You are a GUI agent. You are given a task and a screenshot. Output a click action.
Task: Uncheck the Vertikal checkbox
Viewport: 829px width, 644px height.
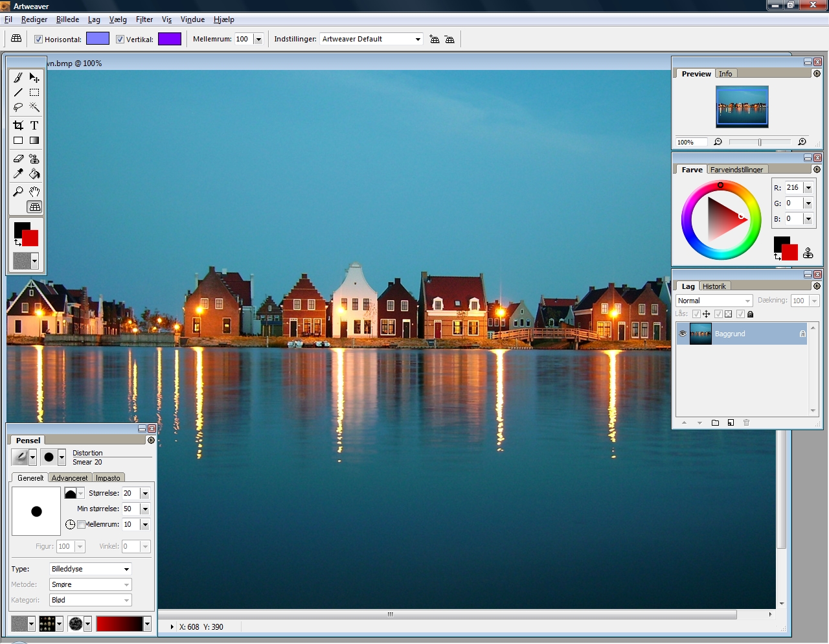[120, 40]
